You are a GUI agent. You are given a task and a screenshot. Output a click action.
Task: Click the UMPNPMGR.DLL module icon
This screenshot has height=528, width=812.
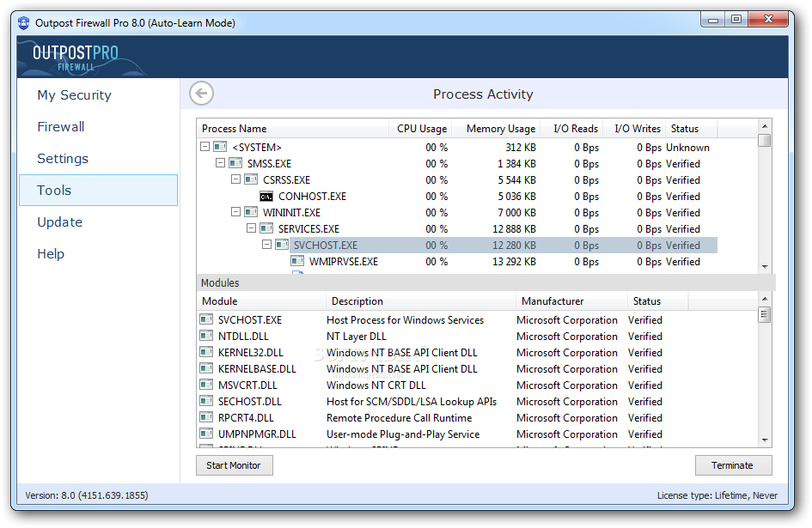tap(206, 434)
